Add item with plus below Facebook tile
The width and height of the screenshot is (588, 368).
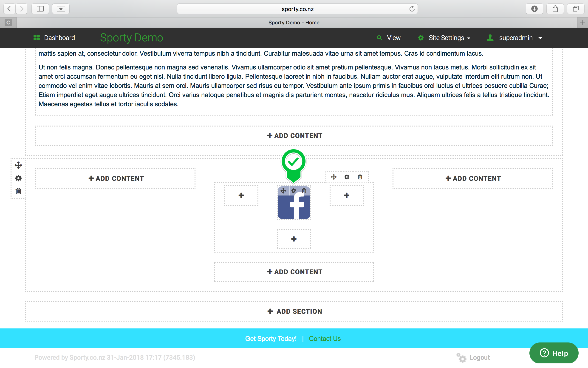294,239
